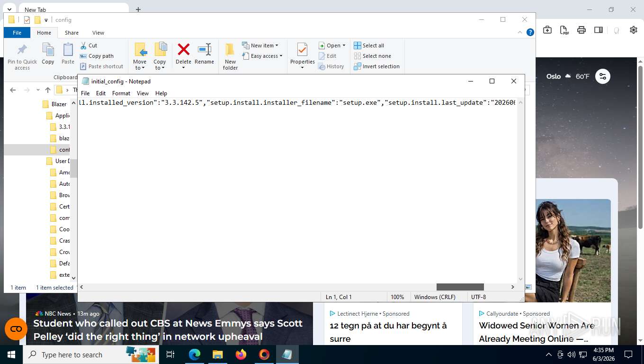The height and width of the screenshot is (364, 644).
Task: Open Firefox from the taskbar
Action: 241,355
